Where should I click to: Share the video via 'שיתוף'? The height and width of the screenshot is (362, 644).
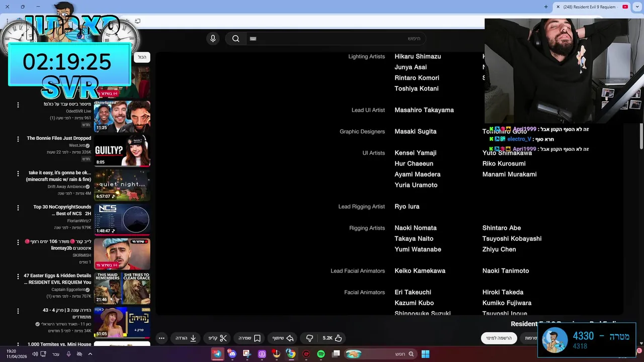point(283,338)
